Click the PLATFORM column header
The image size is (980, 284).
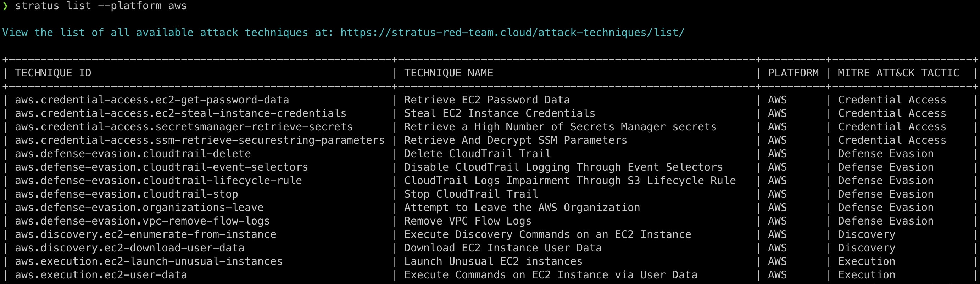tap(793, 73)
